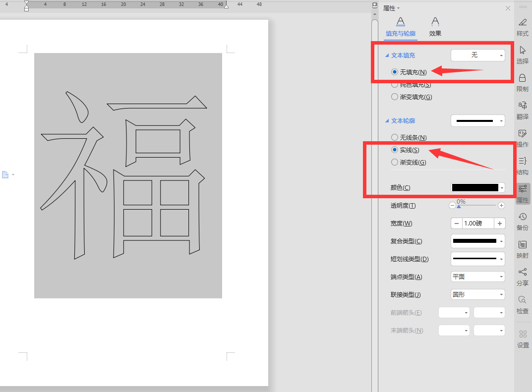Select the 无线条(N) radio button

pos(395,137)
